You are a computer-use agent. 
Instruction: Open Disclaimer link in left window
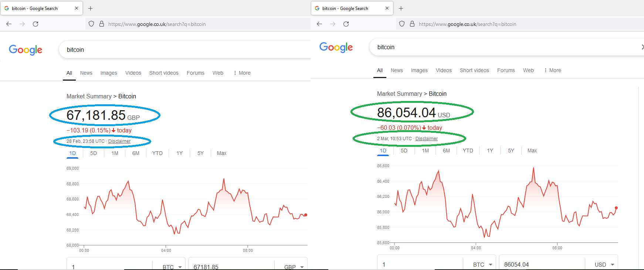click(x=119, y=141)
